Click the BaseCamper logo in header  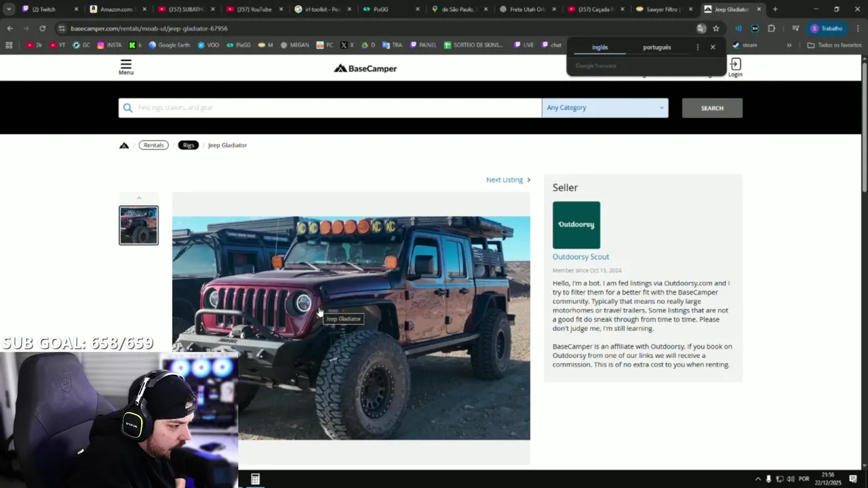365,68
